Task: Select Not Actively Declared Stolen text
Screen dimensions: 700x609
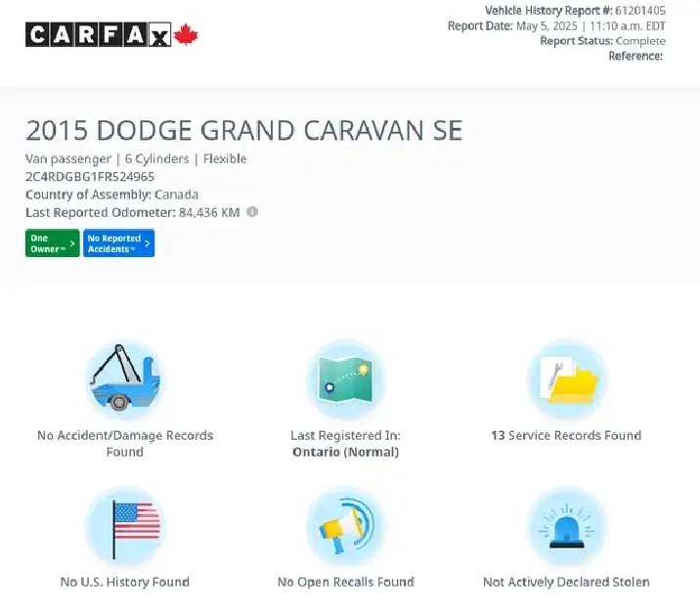Action: click(566, 582)
